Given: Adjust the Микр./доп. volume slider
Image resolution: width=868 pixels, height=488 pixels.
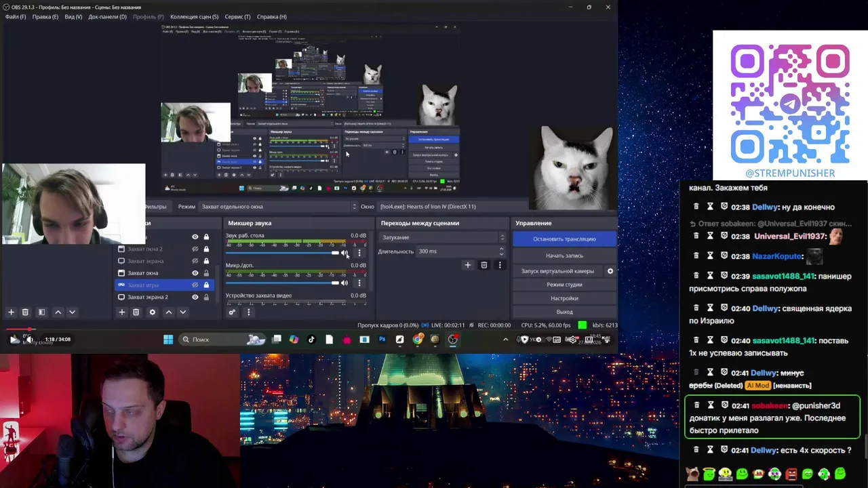Looking at the screenshot, I should [x=282, y=283].
